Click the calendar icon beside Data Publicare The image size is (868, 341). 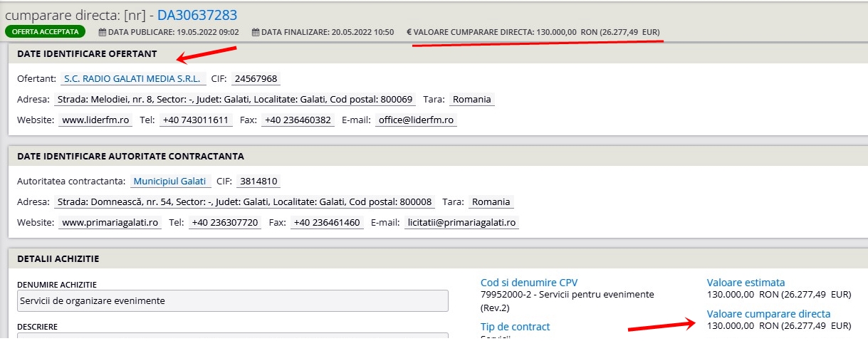102,32
